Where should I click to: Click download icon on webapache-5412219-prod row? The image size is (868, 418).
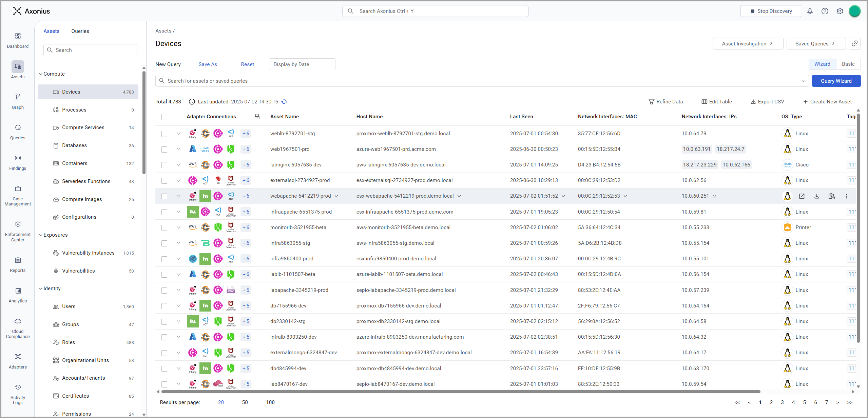[x=816, y=196]
